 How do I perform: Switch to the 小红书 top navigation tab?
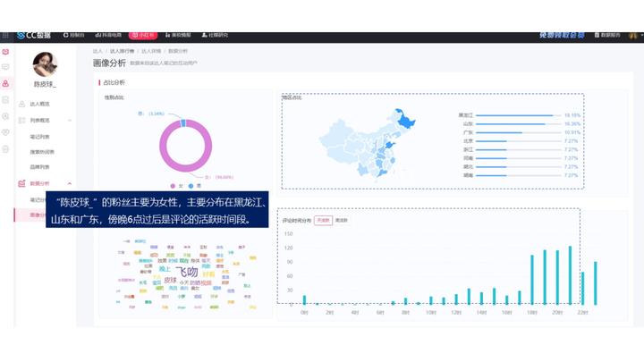click(143, 35)
